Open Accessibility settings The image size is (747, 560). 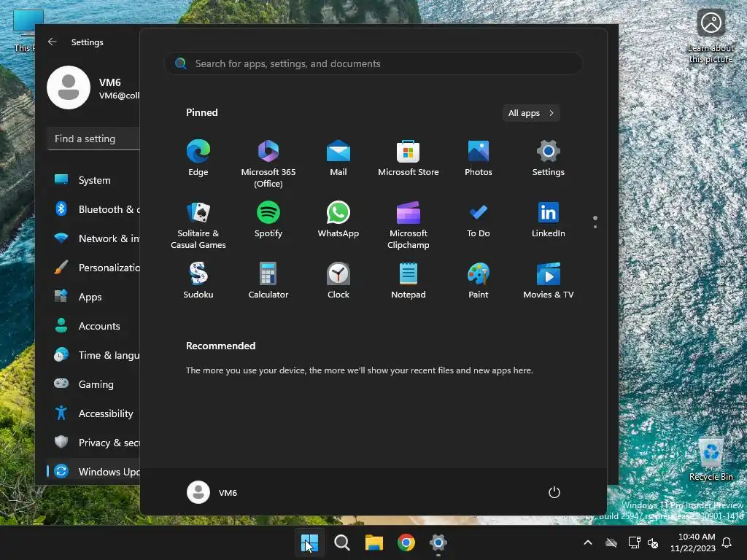[x=94, y=413]
